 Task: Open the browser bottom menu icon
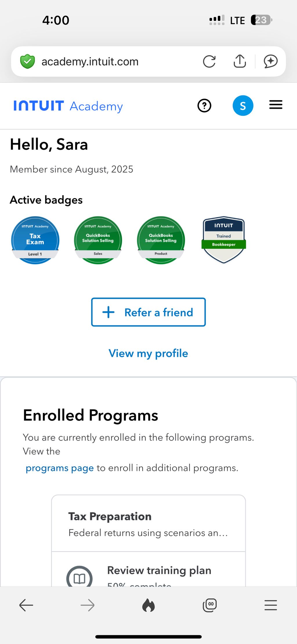271,605
